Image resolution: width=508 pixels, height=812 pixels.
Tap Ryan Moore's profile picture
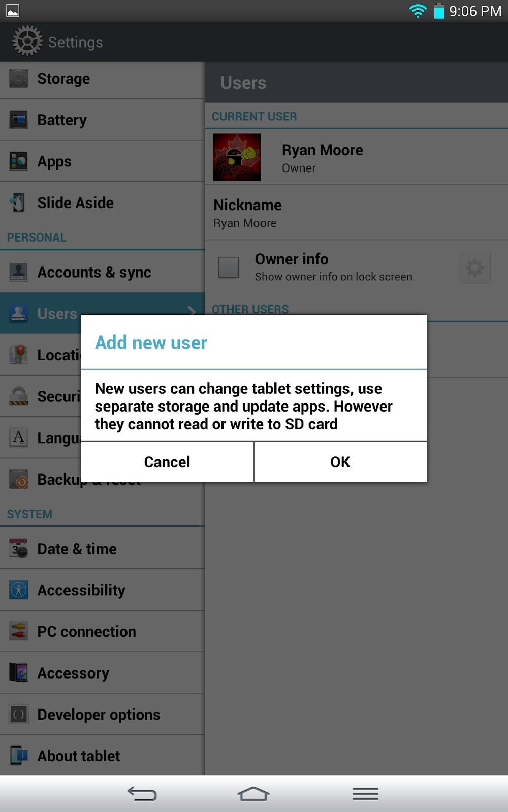click(x=237, y=157)
